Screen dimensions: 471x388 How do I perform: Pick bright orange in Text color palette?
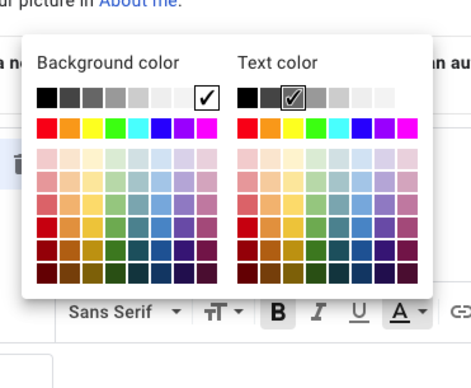tap(270, 128)
